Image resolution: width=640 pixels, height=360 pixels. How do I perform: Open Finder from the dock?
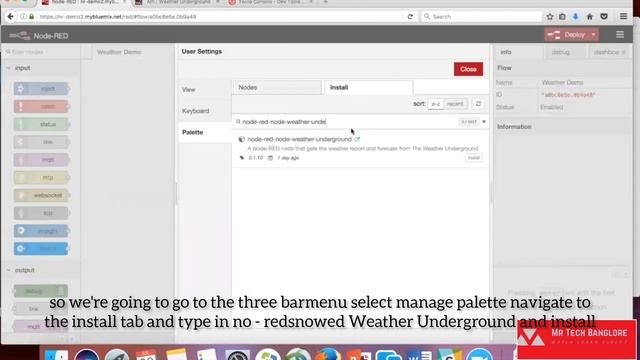tap(56, 354)
